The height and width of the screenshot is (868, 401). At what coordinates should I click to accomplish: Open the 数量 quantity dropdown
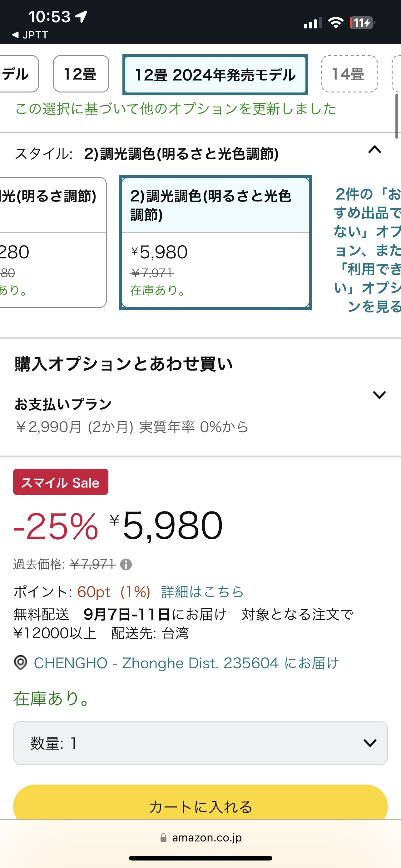[x=200, y=743]
